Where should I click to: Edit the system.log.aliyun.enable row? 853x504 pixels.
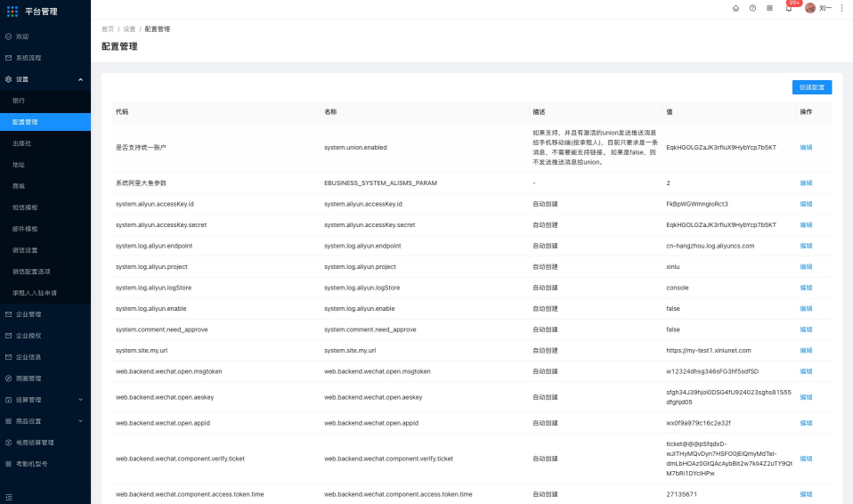click(806, 309)
